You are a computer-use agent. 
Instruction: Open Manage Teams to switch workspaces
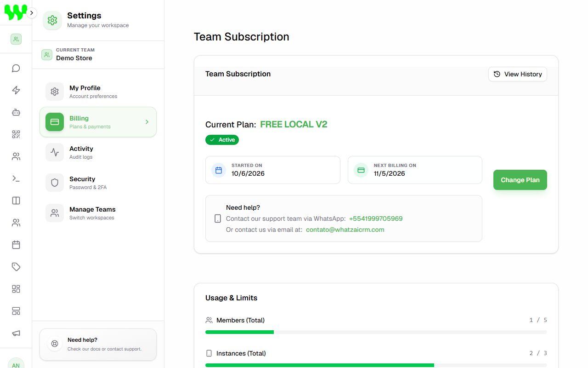(98, 213)
